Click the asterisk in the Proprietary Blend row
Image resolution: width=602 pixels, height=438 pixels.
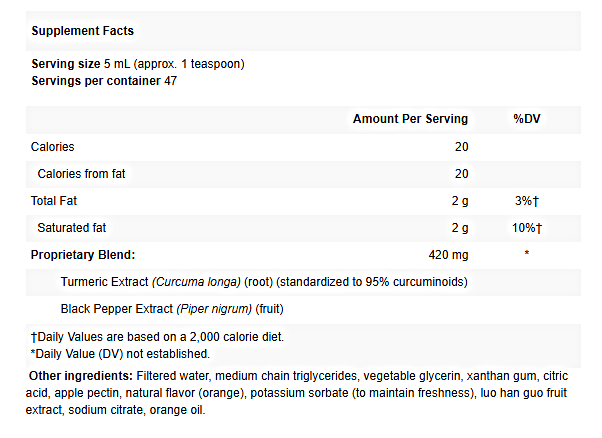click(527, 254)
